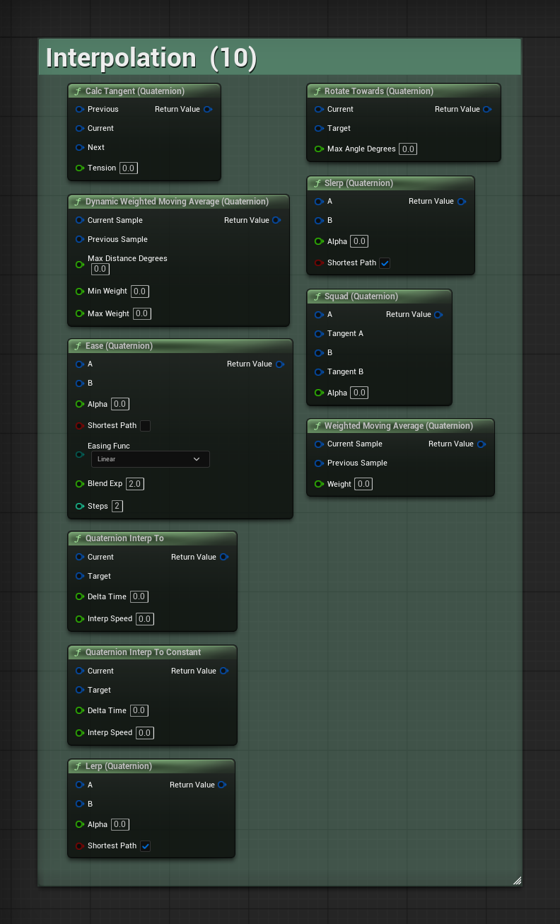Select the Quaternion Interp To node header
This screenshot has height=924, width=560.
point(152,538)
